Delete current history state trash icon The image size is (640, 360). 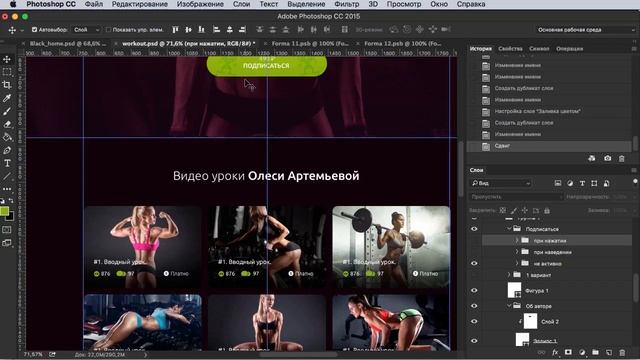click(x=621, y=158)
